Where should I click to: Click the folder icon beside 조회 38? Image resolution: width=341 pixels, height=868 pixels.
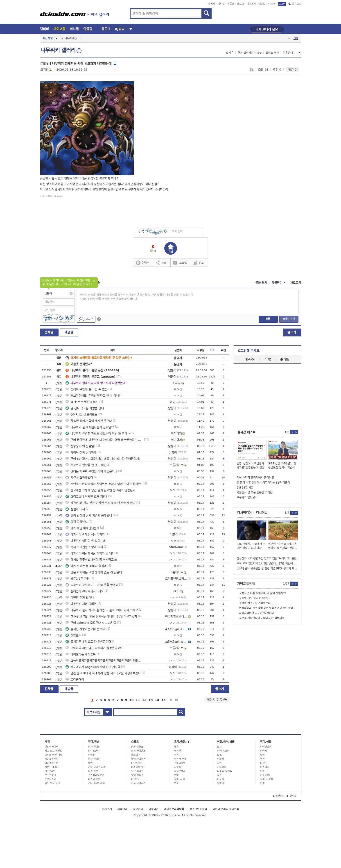coord(251,70)
